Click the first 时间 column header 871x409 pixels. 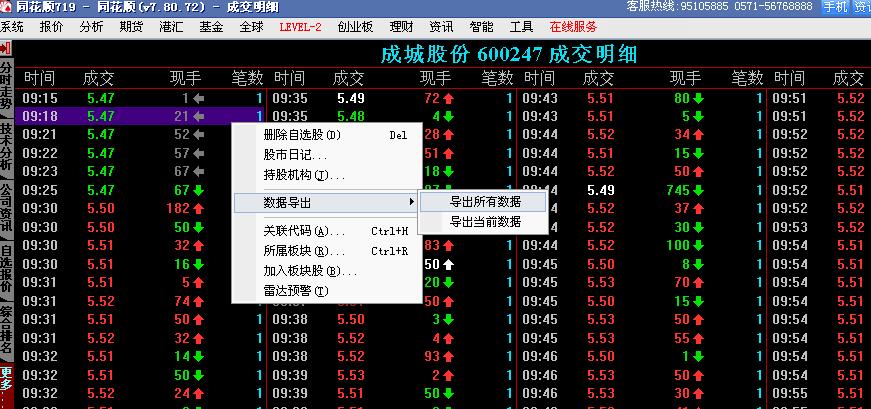pos(39,78)
